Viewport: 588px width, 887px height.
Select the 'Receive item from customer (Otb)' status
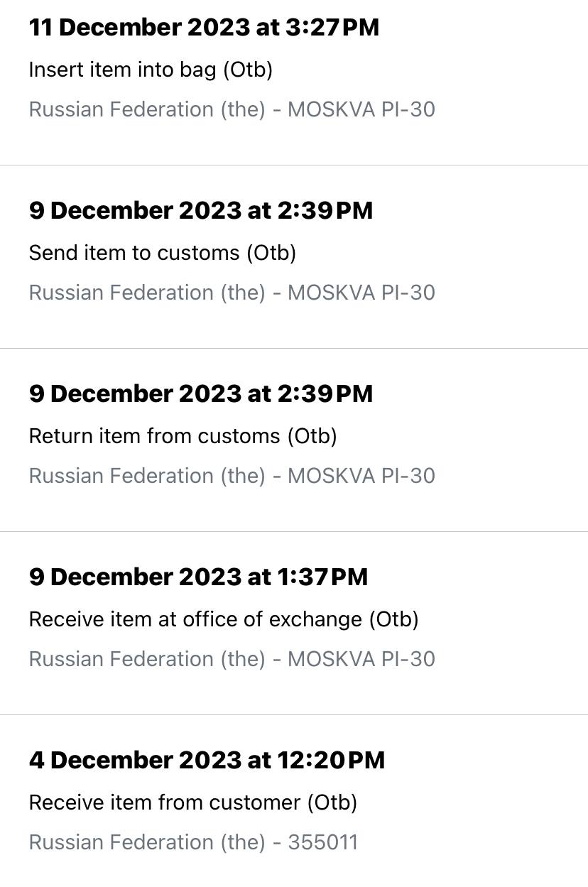click(192, 802)
